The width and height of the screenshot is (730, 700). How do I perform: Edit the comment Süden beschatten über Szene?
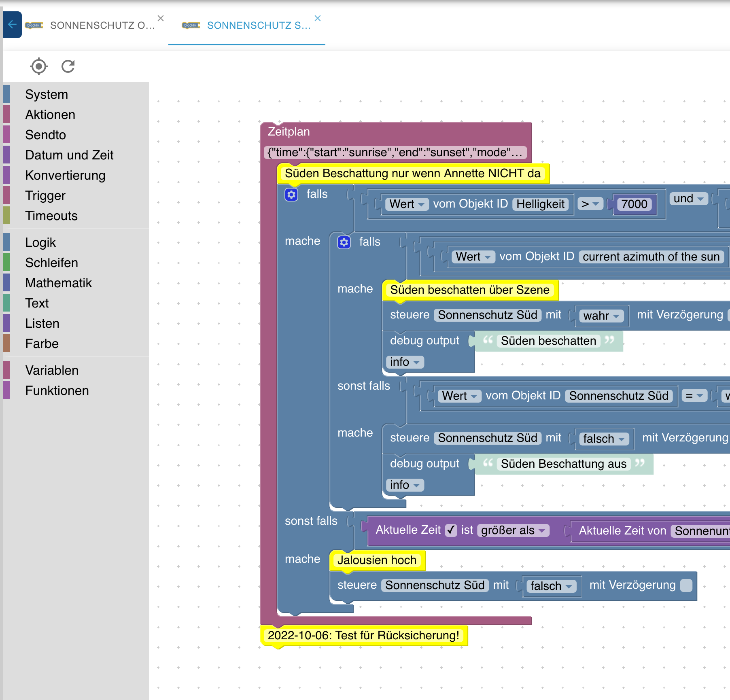(470, 290)
